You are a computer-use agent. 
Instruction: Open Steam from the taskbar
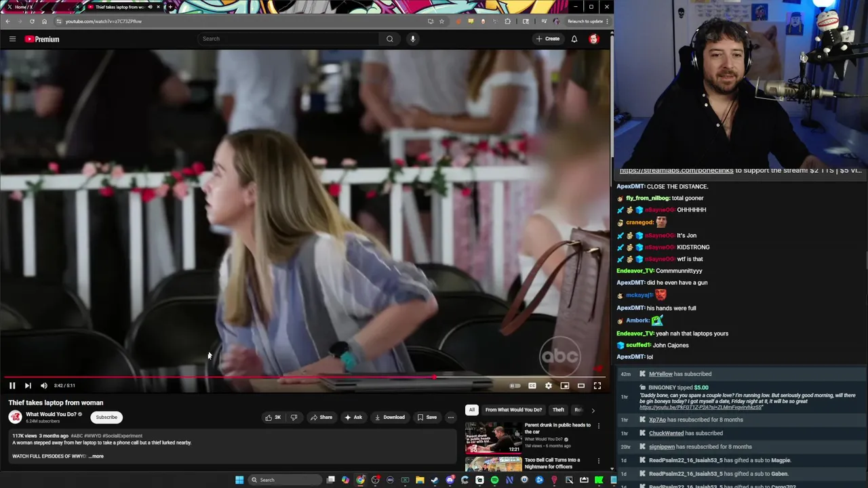point(435,480)
